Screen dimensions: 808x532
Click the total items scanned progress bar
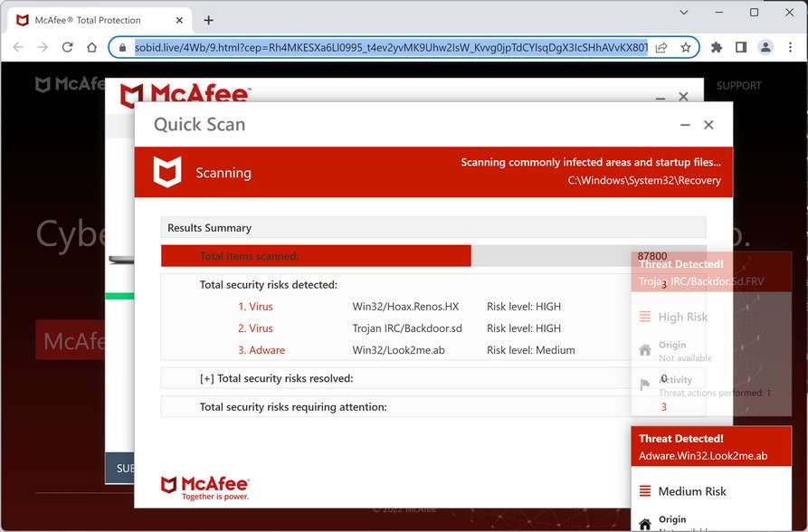click(433, 256)
